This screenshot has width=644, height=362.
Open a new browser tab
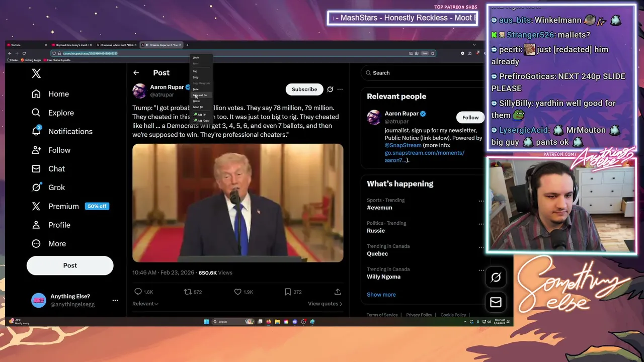(x=188, y=45)
